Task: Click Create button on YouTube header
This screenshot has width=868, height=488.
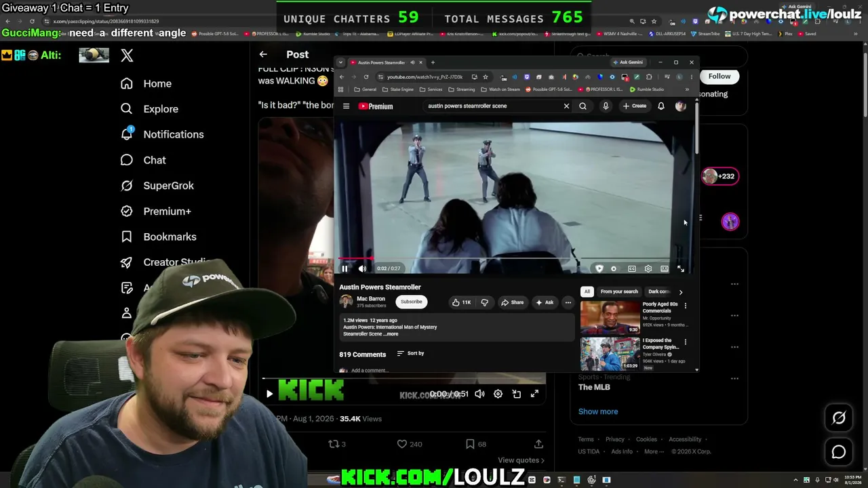Action: 635,106
